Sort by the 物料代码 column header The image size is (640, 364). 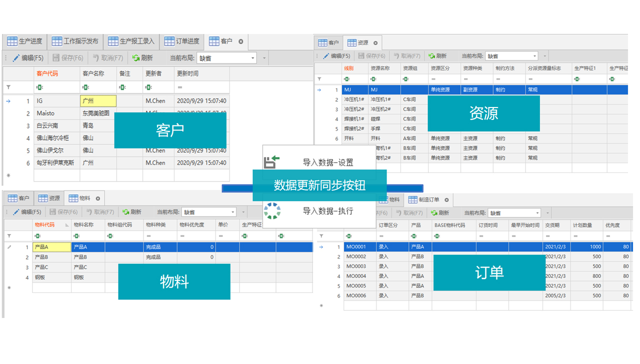point(45,225)
